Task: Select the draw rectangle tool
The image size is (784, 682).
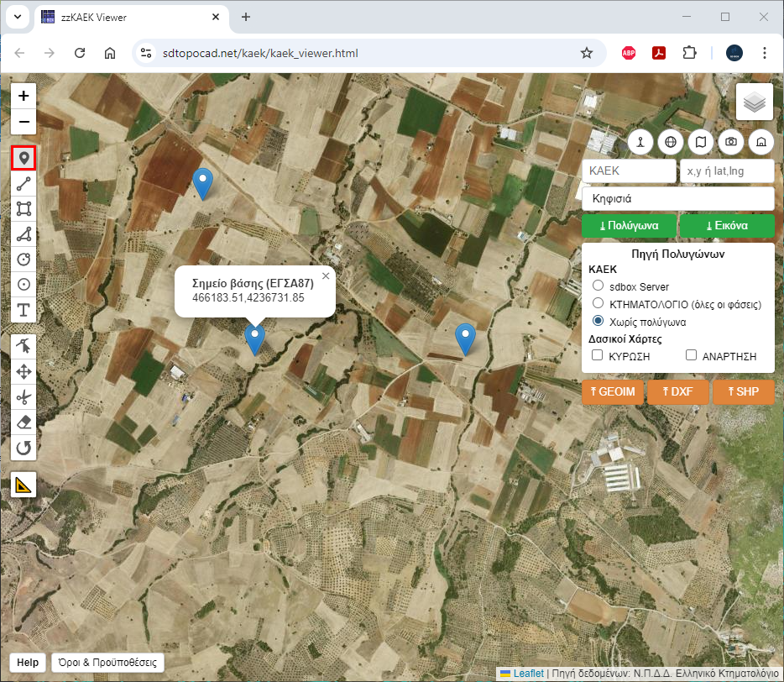Action: (24, 208)
